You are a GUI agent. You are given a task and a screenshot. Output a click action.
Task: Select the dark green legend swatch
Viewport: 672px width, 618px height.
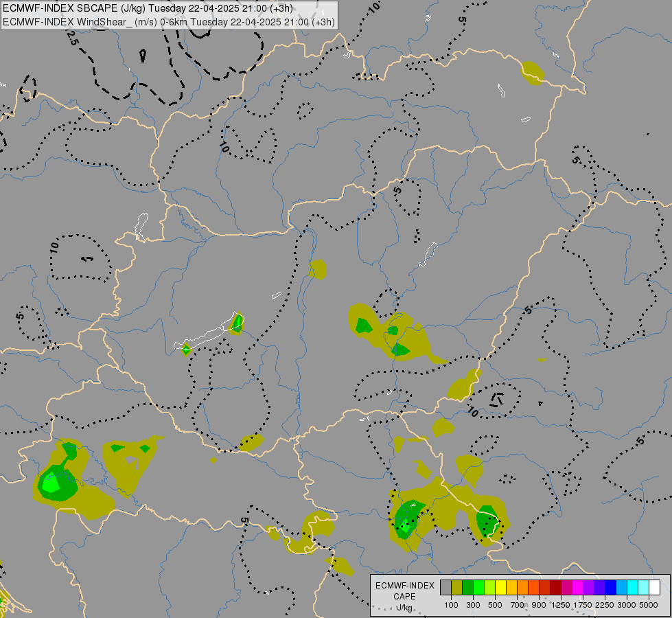(468, 587)
